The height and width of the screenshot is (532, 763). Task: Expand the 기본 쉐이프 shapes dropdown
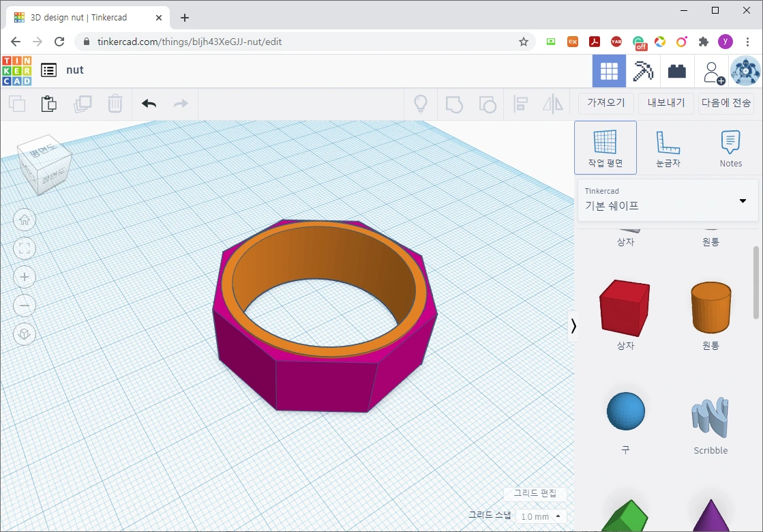[x=668, y=200]
